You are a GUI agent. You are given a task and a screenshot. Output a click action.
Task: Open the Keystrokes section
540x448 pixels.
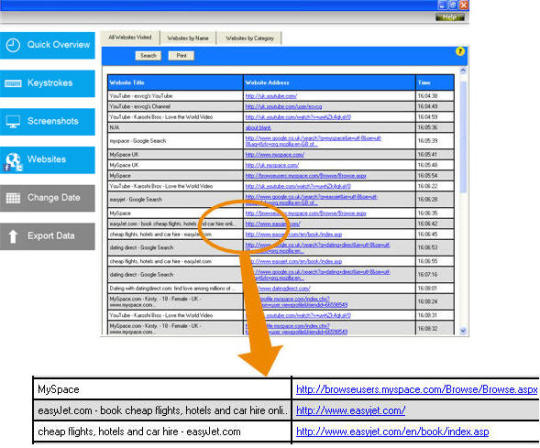47,83
